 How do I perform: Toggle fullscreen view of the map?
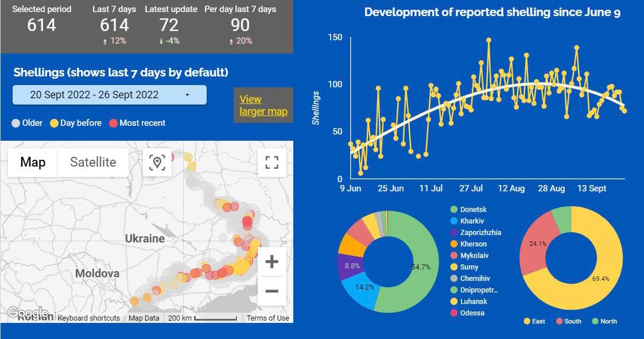(271, 163)
